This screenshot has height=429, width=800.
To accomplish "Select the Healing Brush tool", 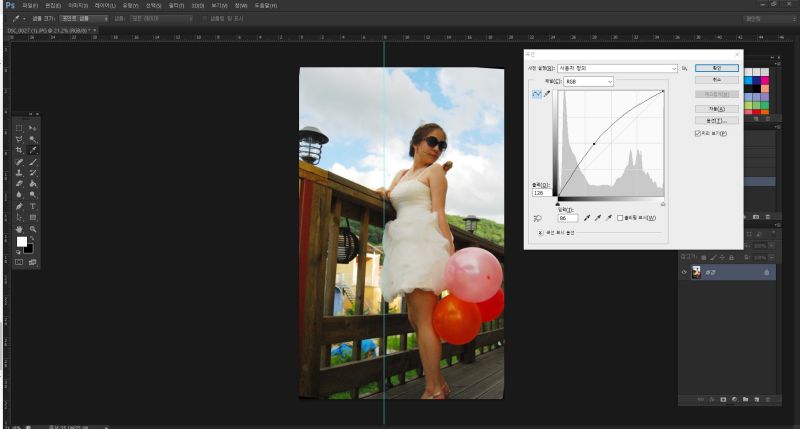I will click(19, 162).
